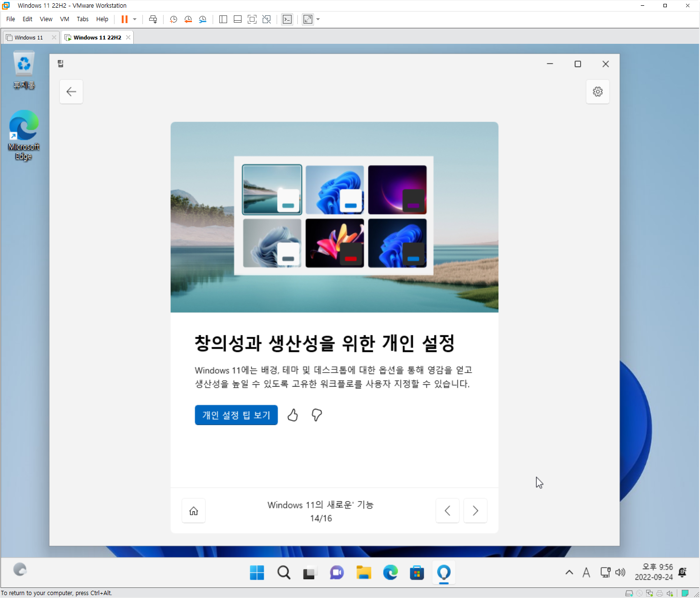Open the volume tray icon
Viewport: 700px width, 598px height.
click(x=620, y=572)
